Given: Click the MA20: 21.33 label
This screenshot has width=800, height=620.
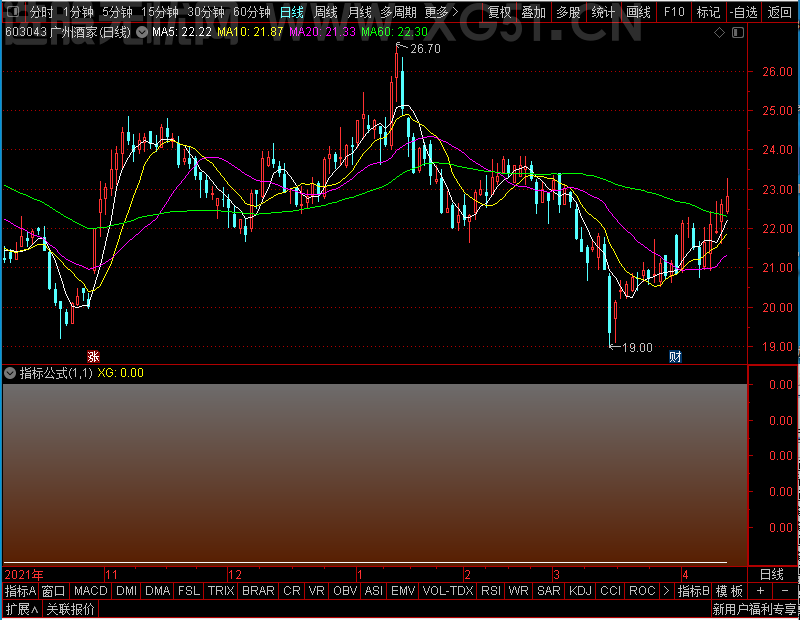Looking at the screenshot, I should (322, 32).
